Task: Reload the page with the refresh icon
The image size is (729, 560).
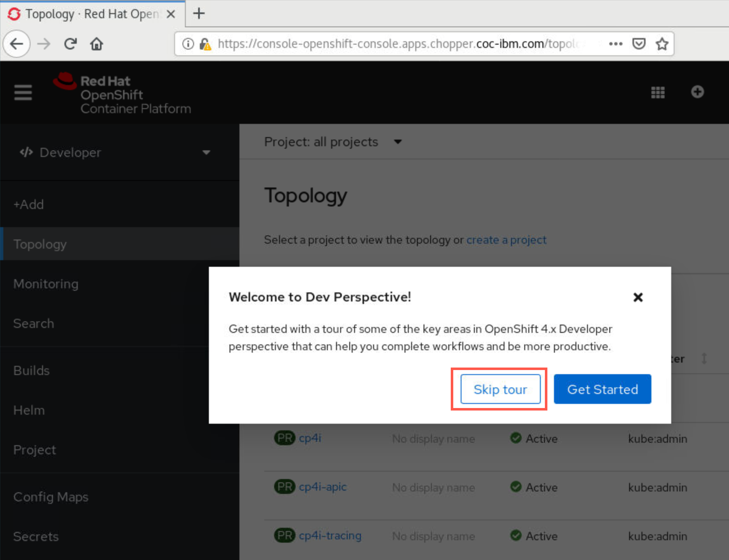Action: click(71, 44)
